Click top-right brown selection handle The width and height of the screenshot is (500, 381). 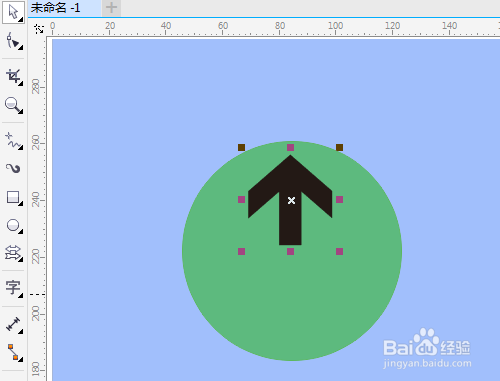(339, 147)
